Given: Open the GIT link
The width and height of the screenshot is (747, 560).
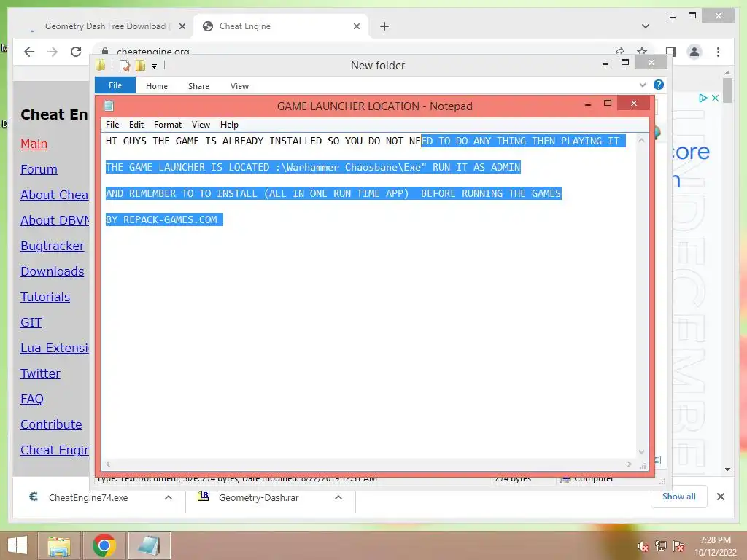Looking at the screenshot, I should (x=31, y=322).
